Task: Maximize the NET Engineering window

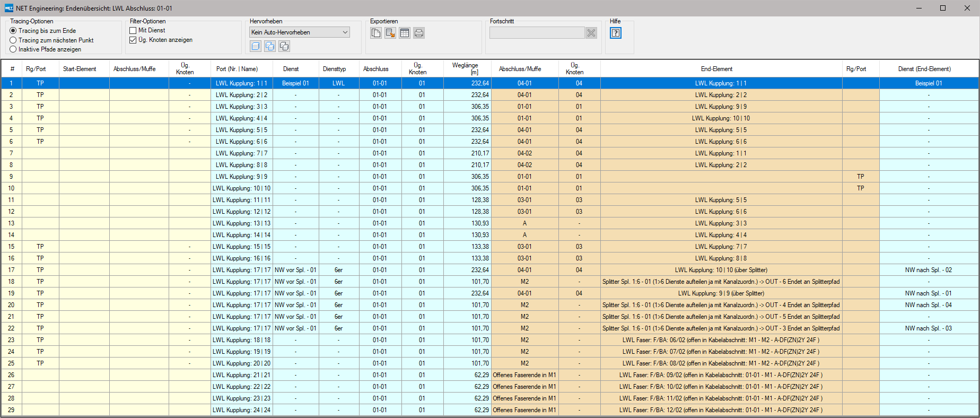Action: coord(943,8)
